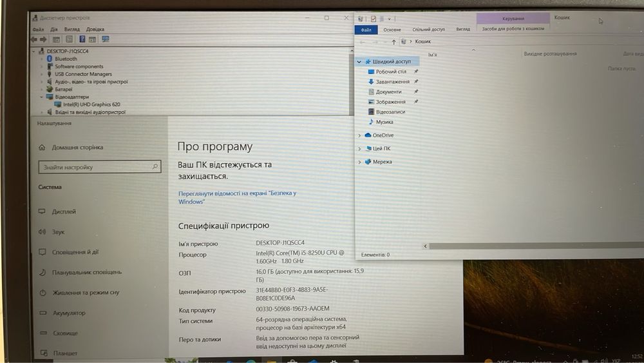
Task: Select Software components node
Action: (79, 66)
